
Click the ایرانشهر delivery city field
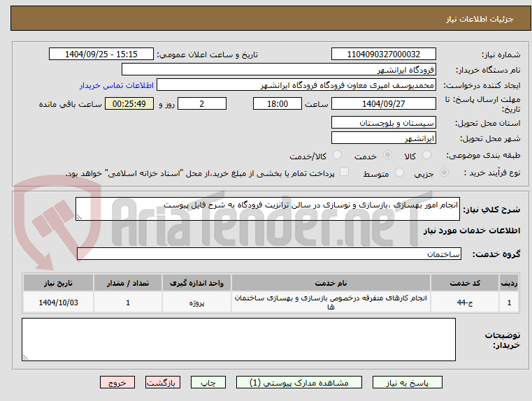tap(383, 138)
